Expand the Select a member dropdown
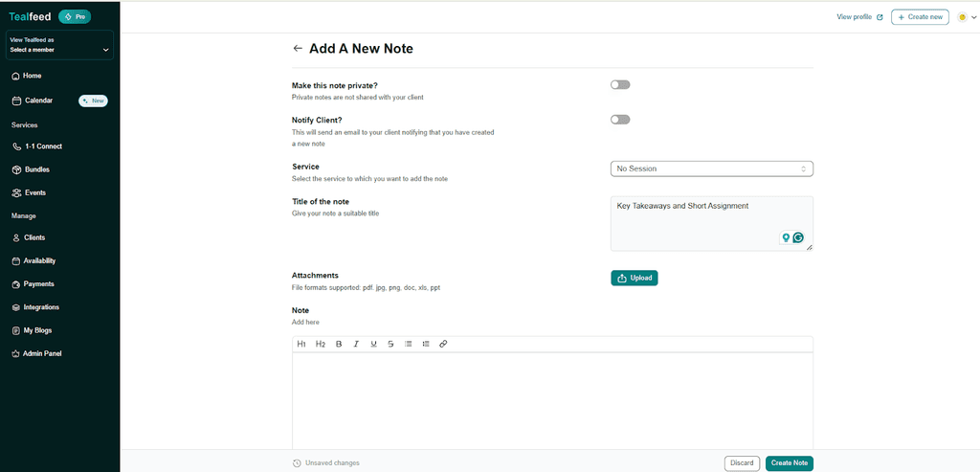Viewport: 980px width, 472px height. tap(60, 45)
